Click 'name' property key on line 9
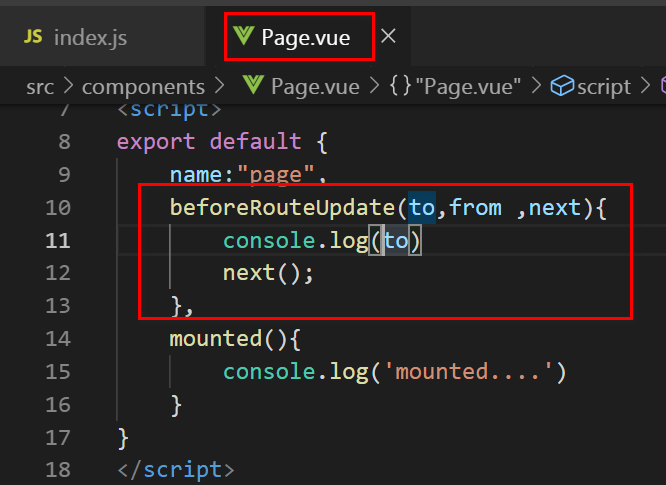This screenshot has height=485, width=666. click(196, 175)
